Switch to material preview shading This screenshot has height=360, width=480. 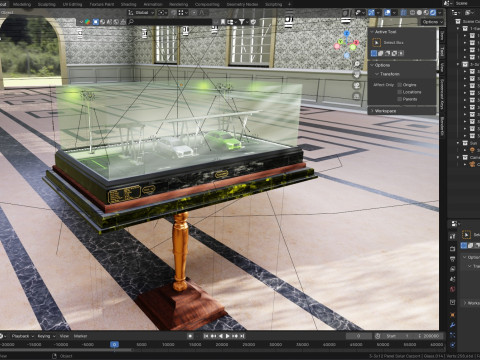(426, 13)
